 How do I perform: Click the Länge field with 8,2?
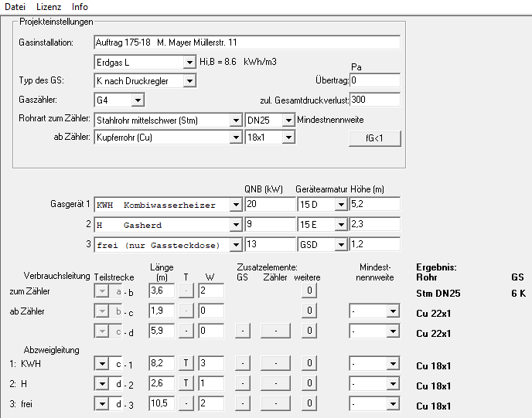(x=162, y=363)
